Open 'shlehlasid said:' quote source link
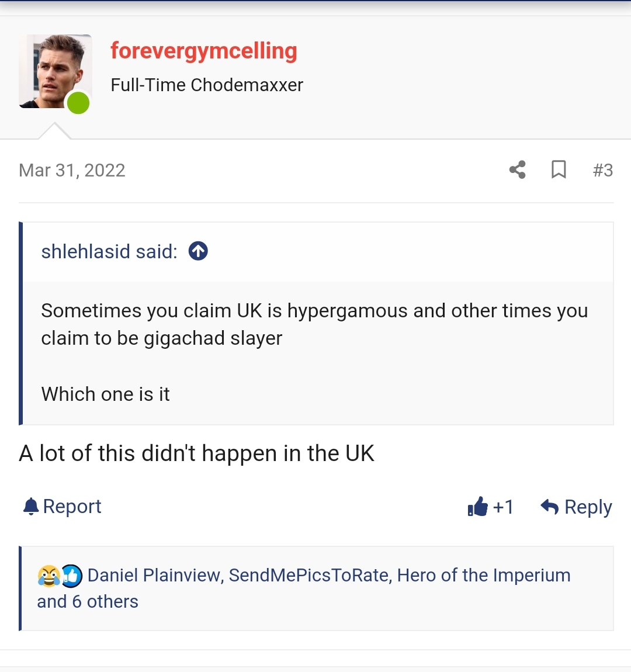 tap(109, 252)
